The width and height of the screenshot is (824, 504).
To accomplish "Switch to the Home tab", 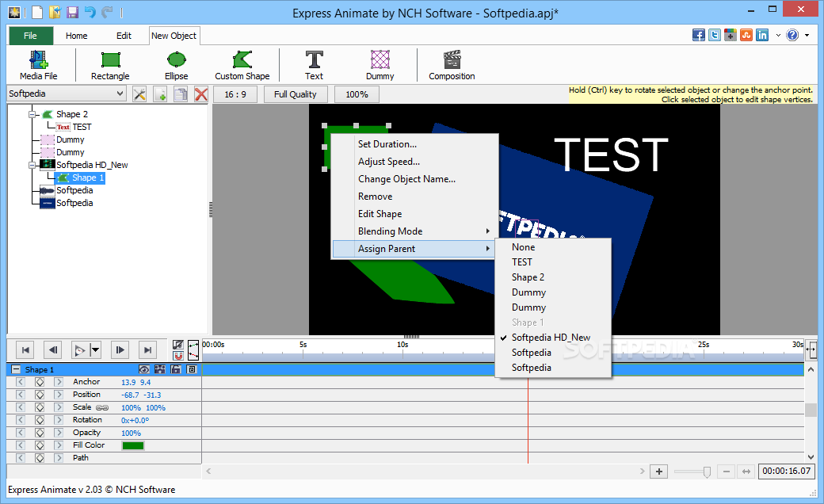I will coord(77,36).
